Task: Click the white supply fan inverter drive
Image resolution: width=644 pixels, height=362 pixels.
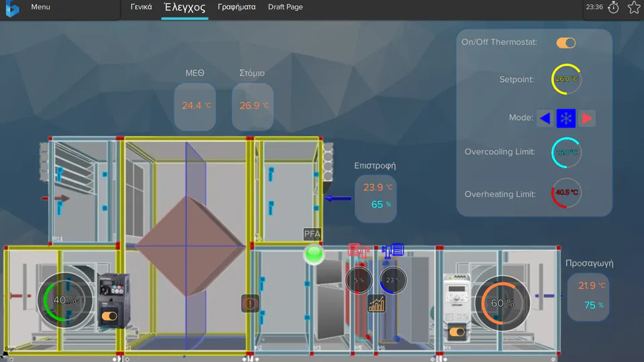Action: pyautogui.click(x=457, y=310)
